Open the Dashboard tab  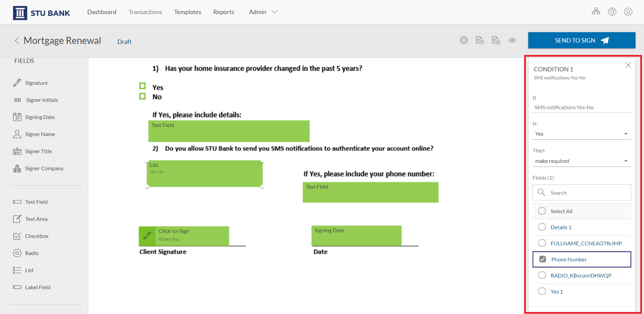(x=102, y=12)
